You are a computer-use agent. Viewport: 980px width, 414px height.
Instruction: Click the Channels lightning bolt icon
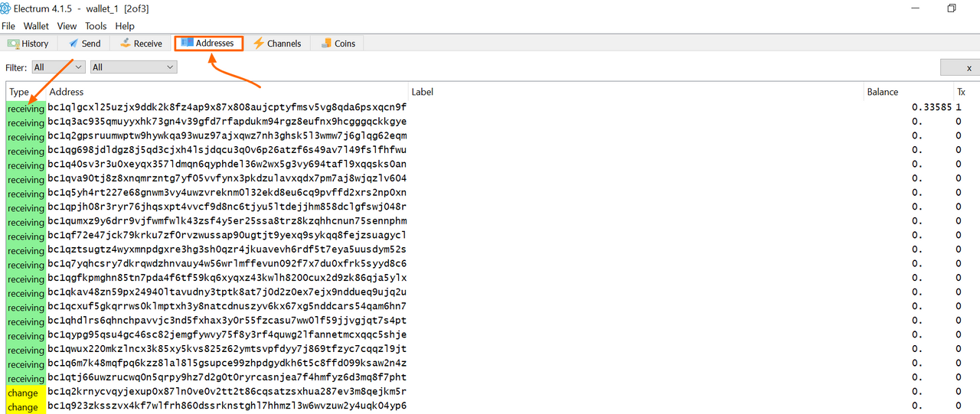(259, 44)
